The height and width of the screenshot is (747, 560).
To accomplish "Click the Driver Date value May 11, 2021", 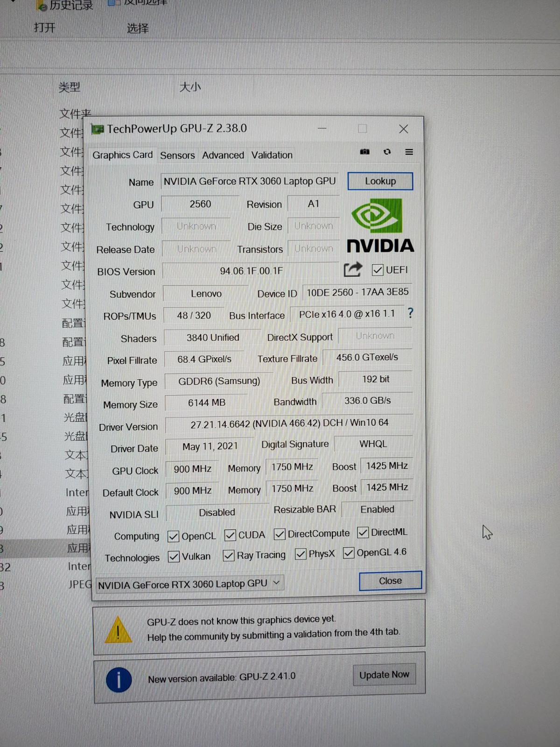I will click(x=210, y=446).
